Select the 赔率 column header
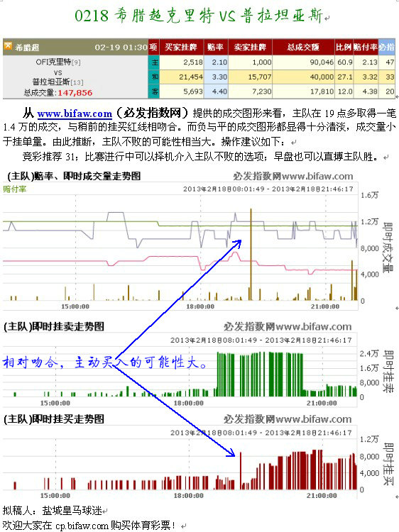 [x=216, y=47]
